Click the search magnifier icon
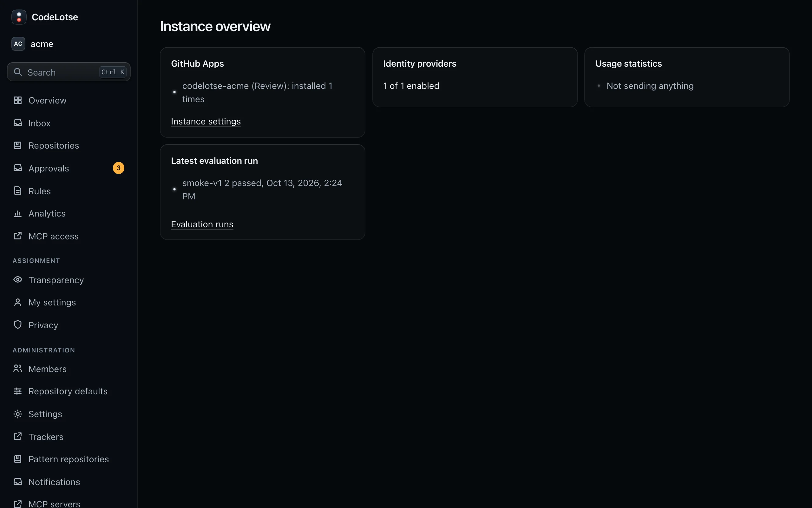Viewport: 812px width, 508px height. [18, 72]
